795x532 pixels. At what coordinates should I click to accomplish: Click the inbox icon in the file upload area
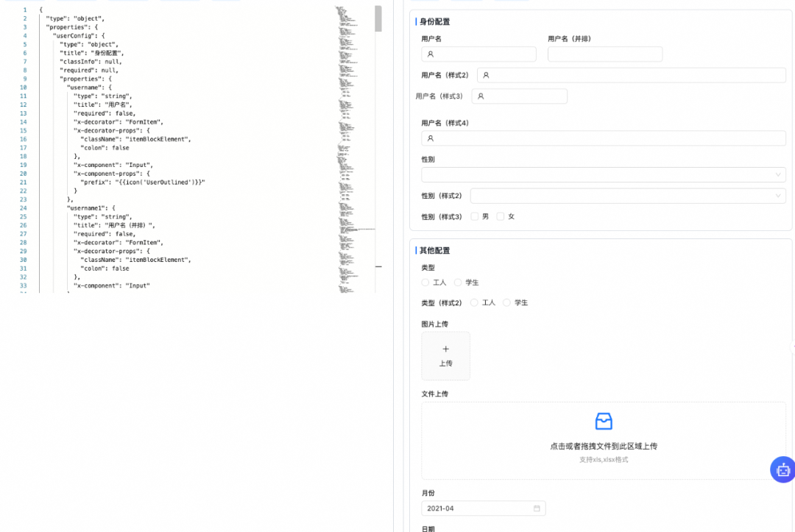tap(604, 421)
